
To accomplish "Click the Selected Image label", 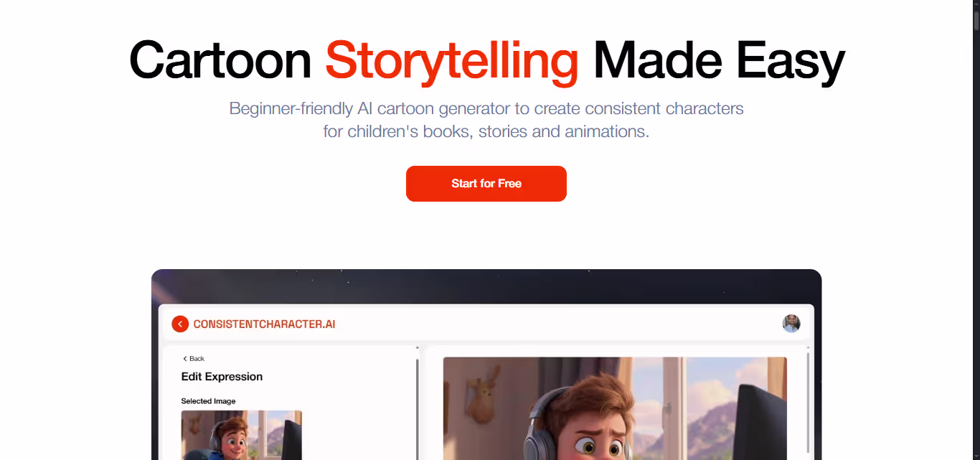I will tap(208, 401).
